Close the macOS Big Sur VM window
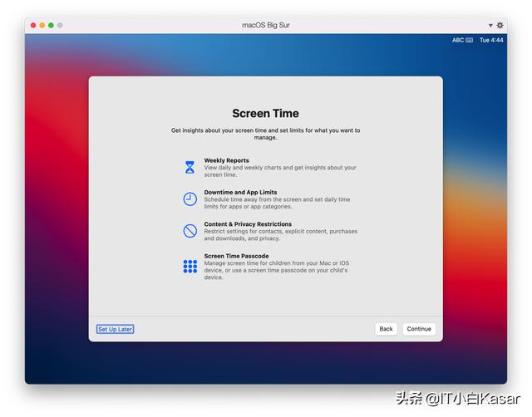The image size is (532, 417). (x=33, y=25)
